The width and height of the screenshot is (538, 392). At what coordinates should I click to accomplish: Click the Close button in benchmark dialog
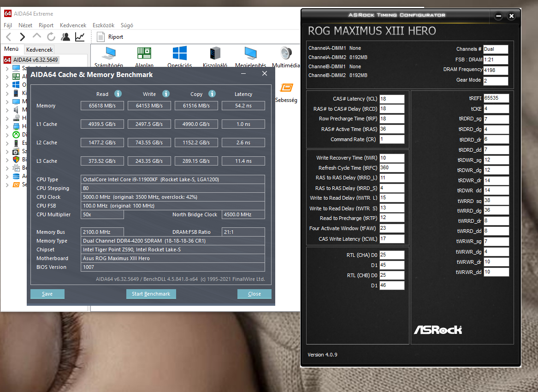(x=254, y=294)
